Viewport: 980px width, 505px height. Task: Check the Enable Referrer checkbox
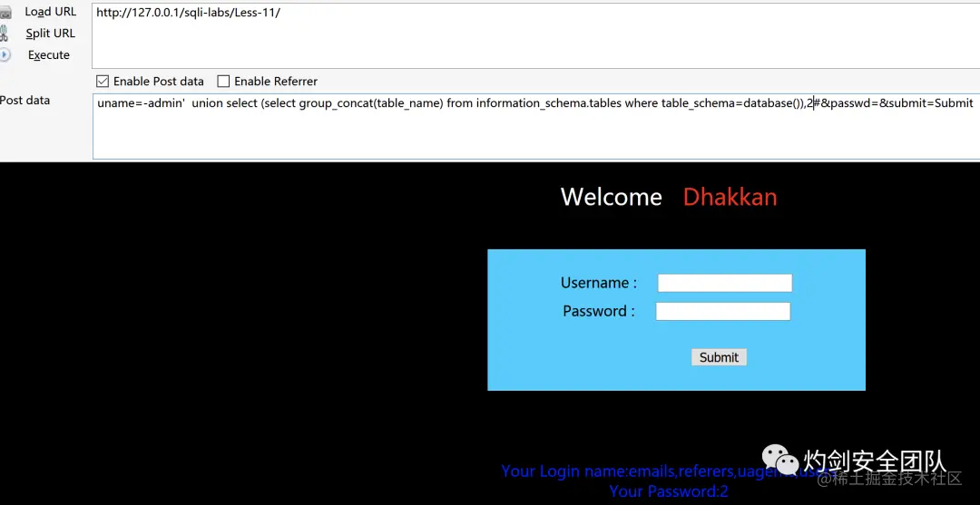(x=223, y=82)
